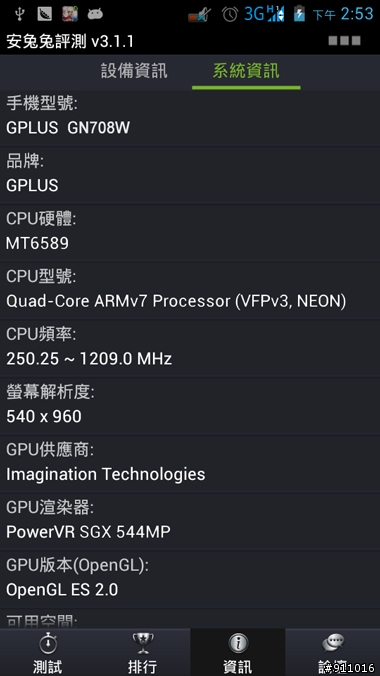Select the GPU渲染器 PowerVR SGX 544MP row

(190, 521)
